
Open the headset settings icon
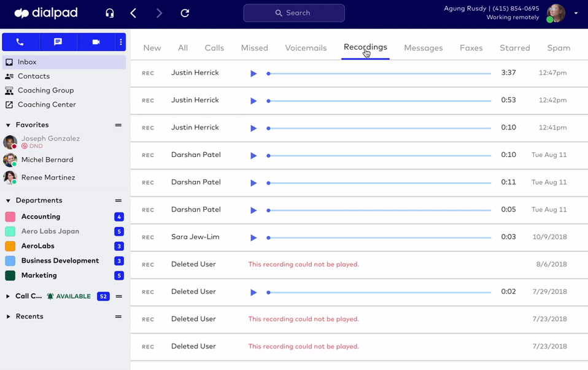[109, 13]
